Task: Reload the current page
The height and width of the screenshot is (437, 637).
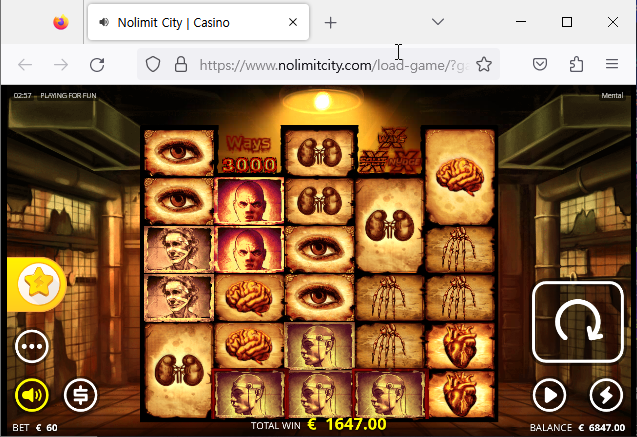Action: pyautogui.click(x=97, y=64)
